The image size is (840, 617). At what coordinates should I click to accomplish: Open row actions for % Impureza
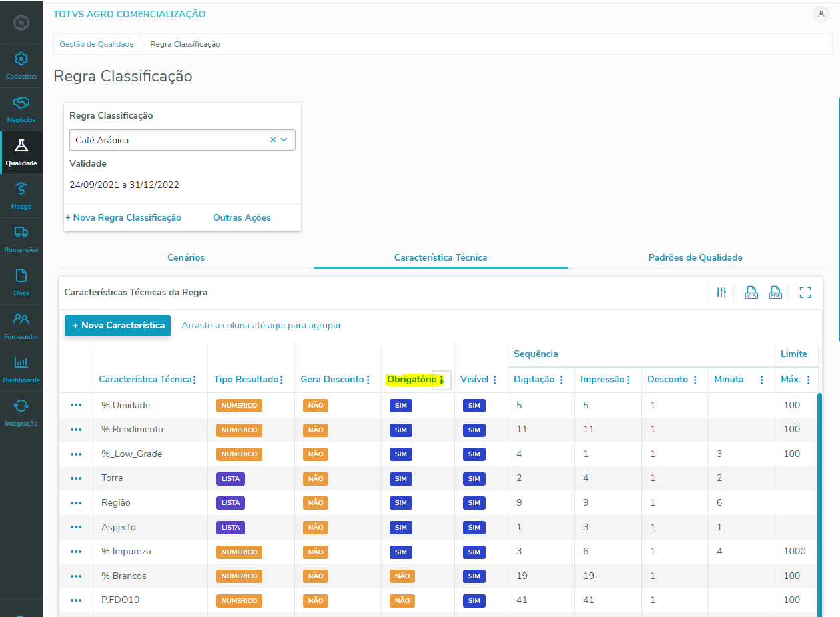76,552
